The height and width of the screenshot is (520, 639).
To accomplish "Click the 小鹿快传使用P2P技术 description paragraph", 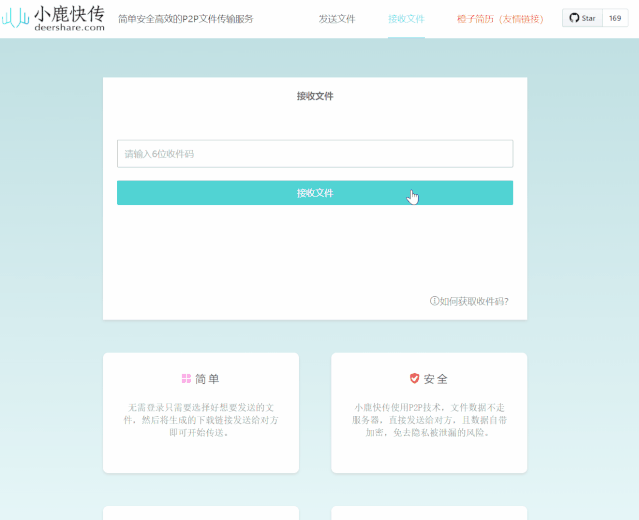I will 429,420.
